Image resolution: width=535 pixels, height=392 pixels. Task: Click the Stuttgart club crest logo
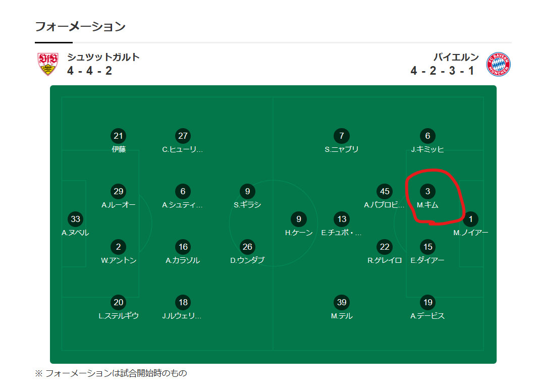(48, 64)
